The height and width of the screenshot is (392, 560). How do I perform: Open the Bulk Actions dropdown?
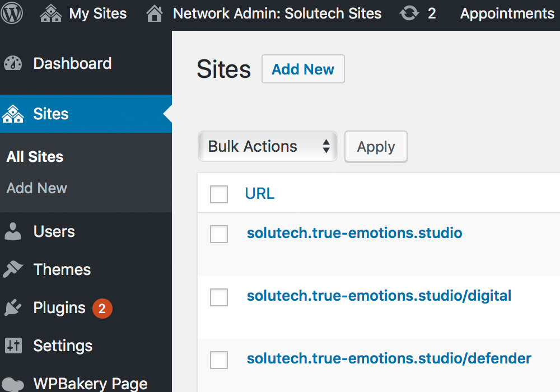267,147
